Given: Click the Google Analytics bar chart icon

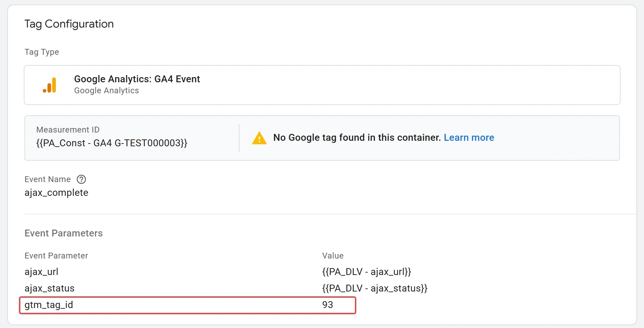Looking at the screenshot, I should point(50,85).
